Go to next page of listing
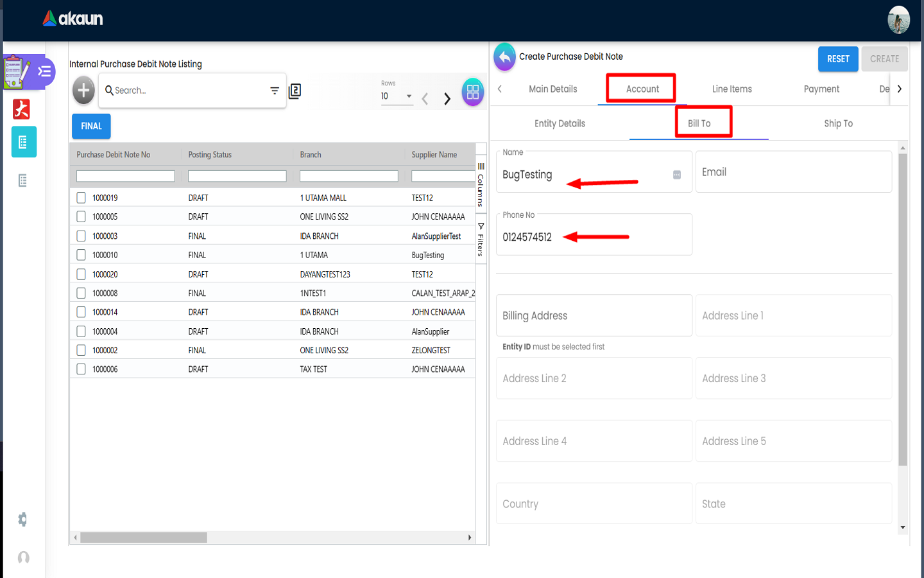Screen dimensions: 924x578 (x=447, y=98)
